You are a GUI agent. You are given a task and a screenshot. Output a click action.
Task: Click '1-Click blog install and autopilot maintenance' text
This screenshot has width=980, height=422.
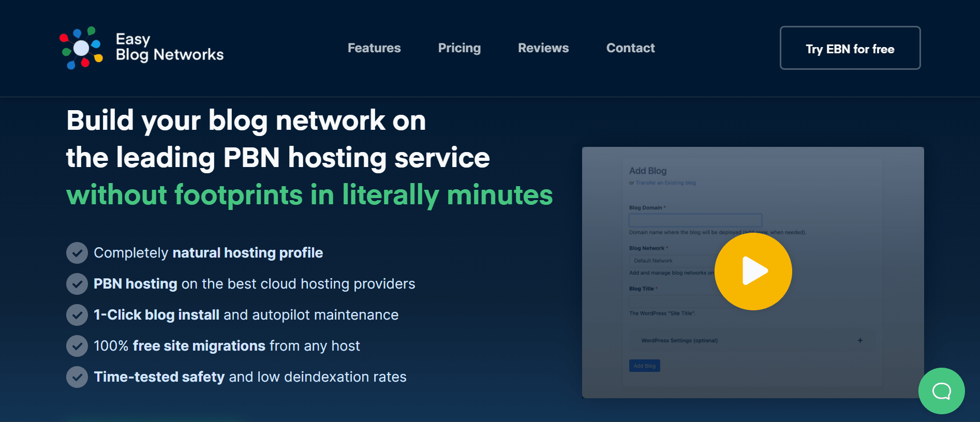[246, 315]
